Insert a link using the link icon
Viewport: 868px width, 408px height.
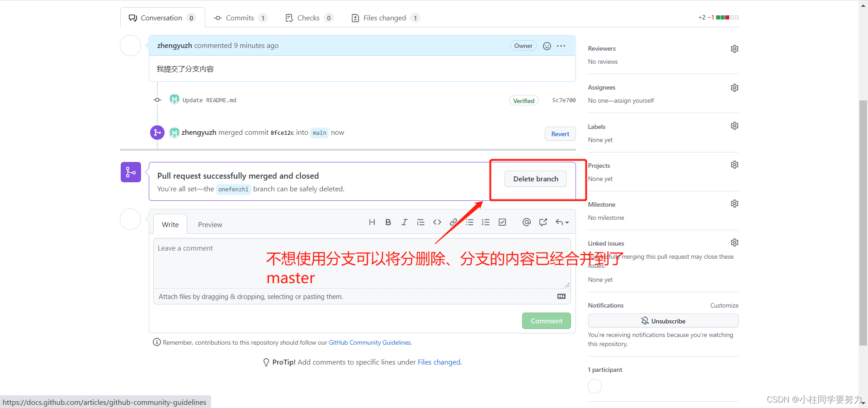453,222
